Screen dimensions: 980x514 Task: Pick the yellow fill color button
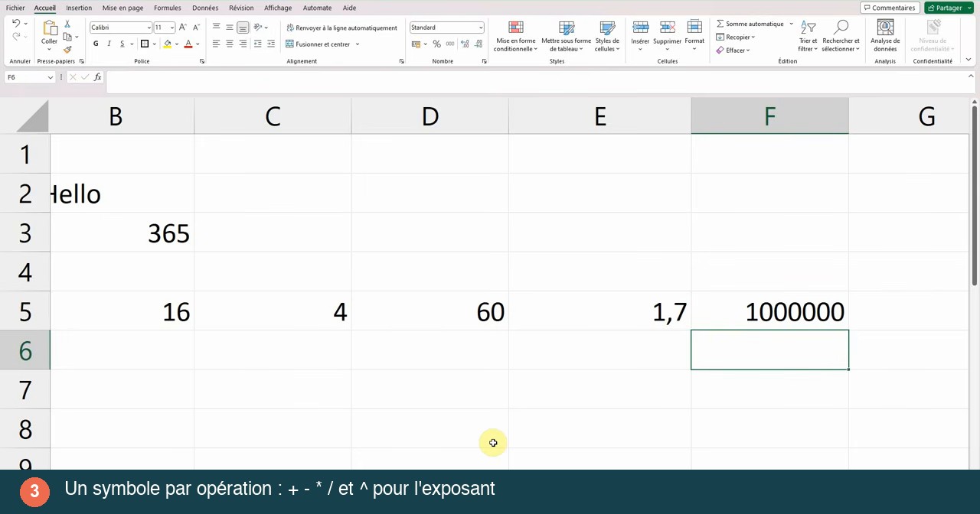point(167,44)
